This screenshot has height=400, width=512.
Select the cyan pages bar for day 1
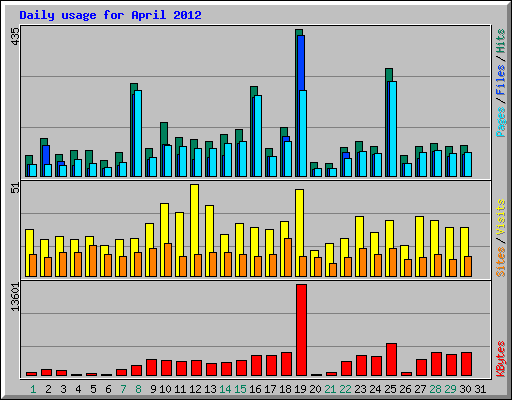coord(33,170)
